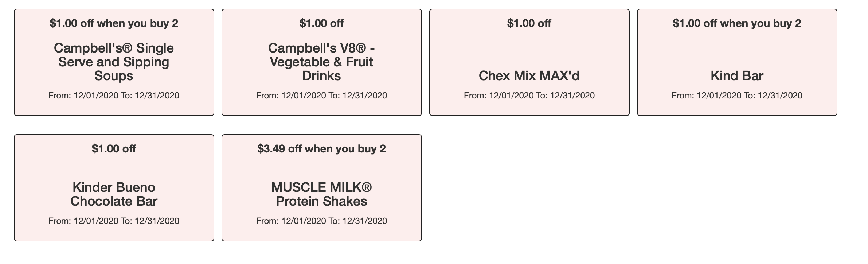Select the MUSCLE MILK Protein Shakes title
Viewport: 868px width, 264px height.
321,194
